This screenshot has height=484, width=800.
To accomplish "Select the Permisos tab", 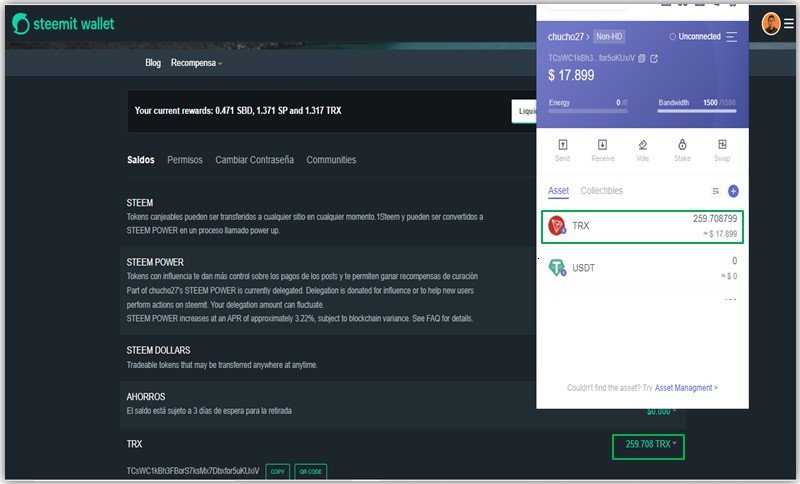I will [185, 160].
